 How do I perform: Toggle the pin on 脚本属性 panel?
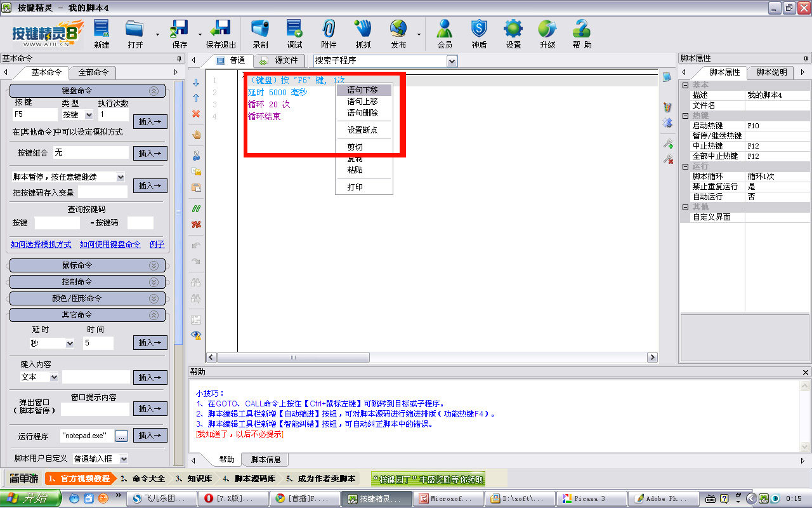tap(806, 58)
